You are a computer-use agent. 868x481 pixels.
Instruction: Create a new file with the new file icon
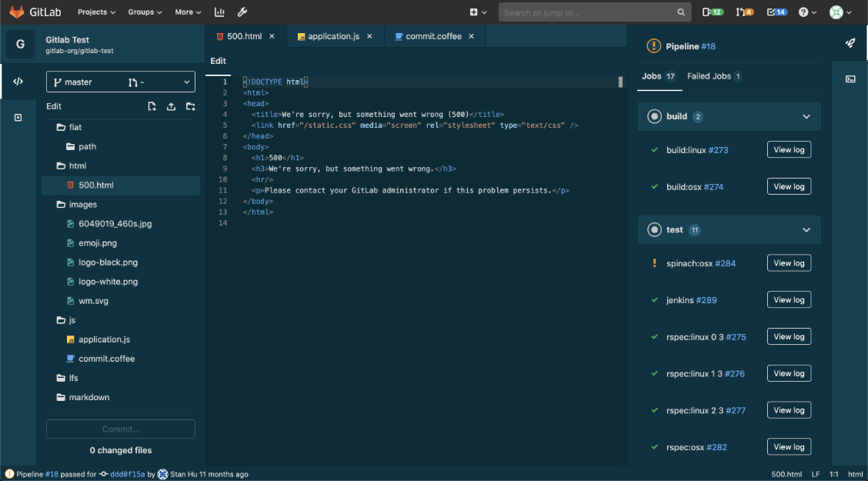pyautogui.click(x=152, y=106)
